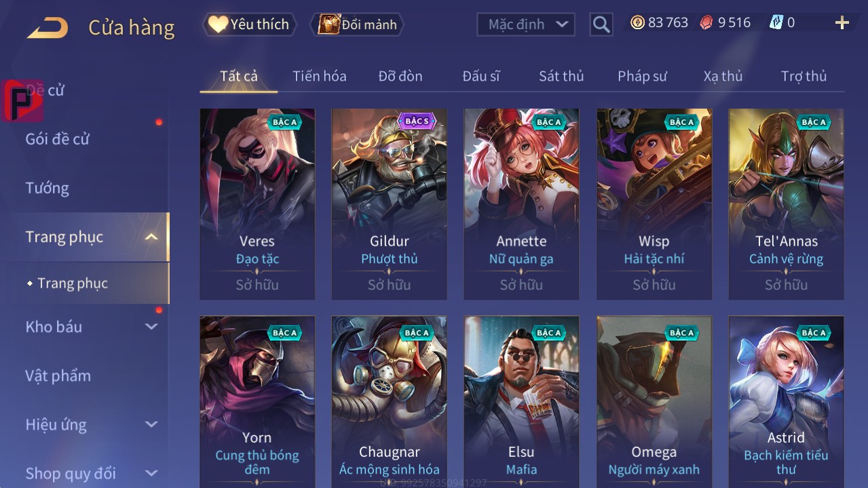Select the Pháp sư tab
Viewport: 868px width, 488px height.
pyautogui.click(x=642, y=76)
